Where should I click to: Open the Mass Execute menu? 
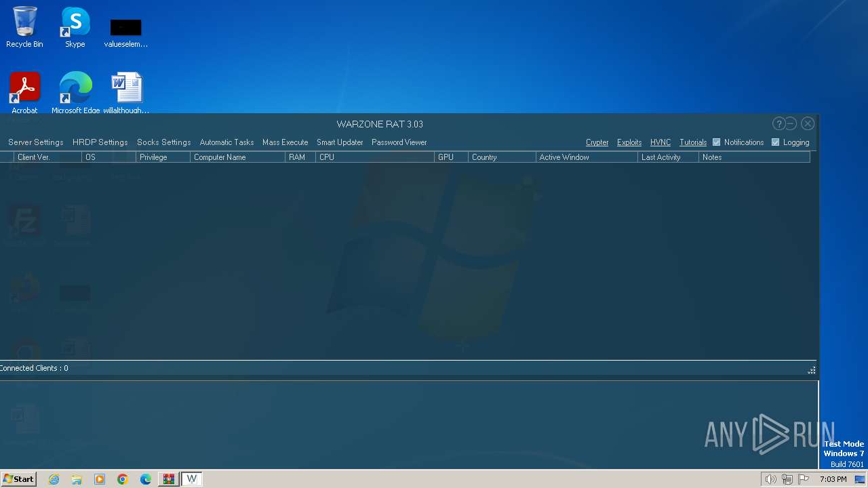[285, 142]
